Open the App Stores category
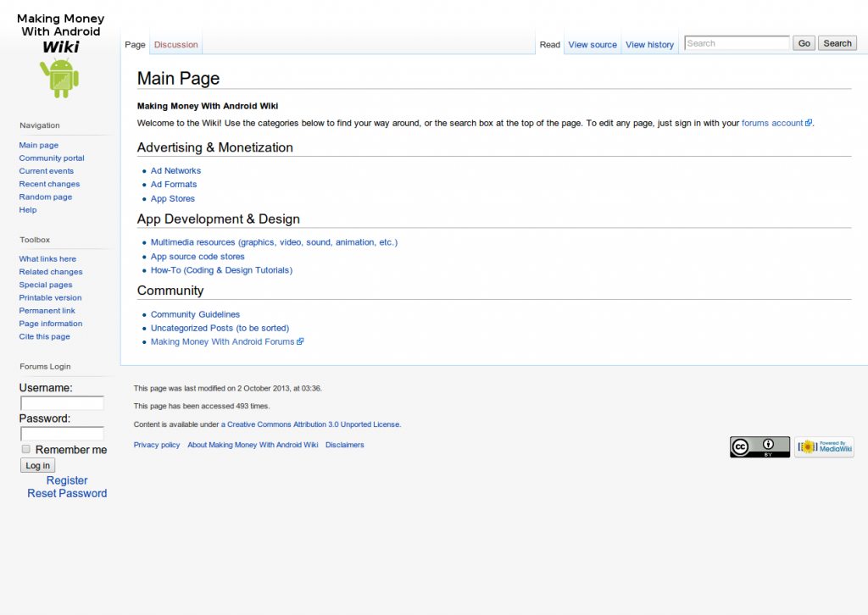 173,198
